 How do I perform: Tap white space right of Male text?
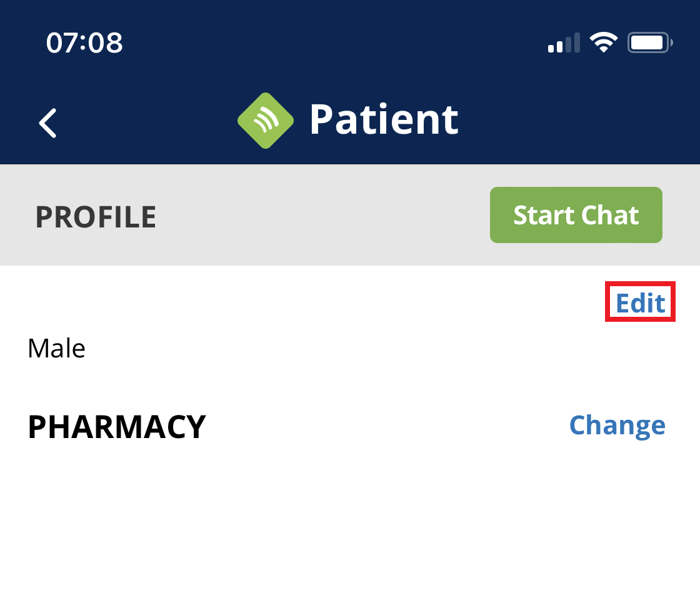375,348
